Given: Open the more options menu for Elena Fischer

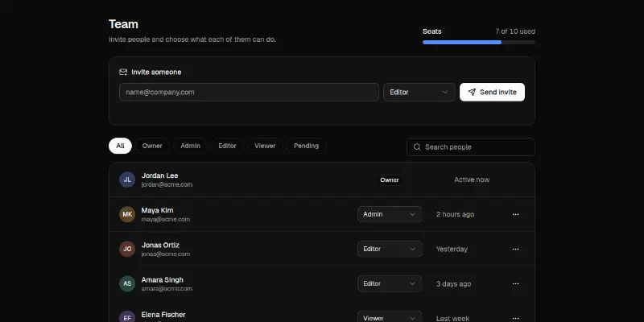Looking at the screenshot, I should tap(515, 318).
